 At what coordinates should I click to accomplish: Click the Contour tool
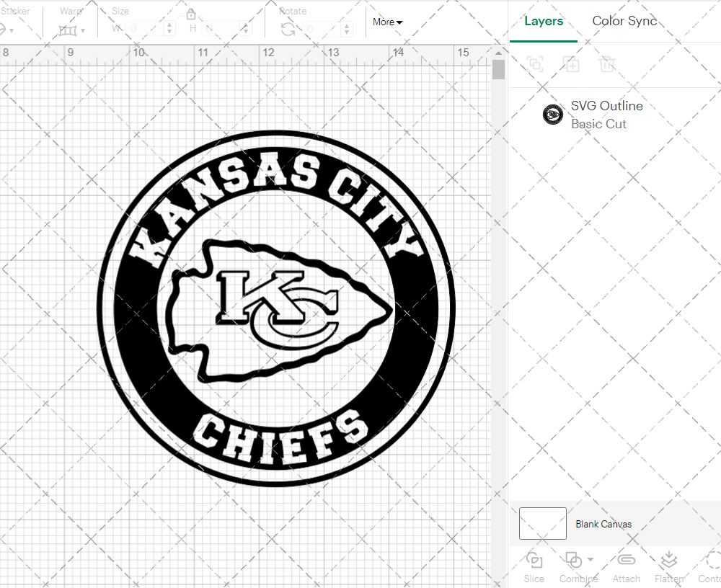[x=710, y=567]
